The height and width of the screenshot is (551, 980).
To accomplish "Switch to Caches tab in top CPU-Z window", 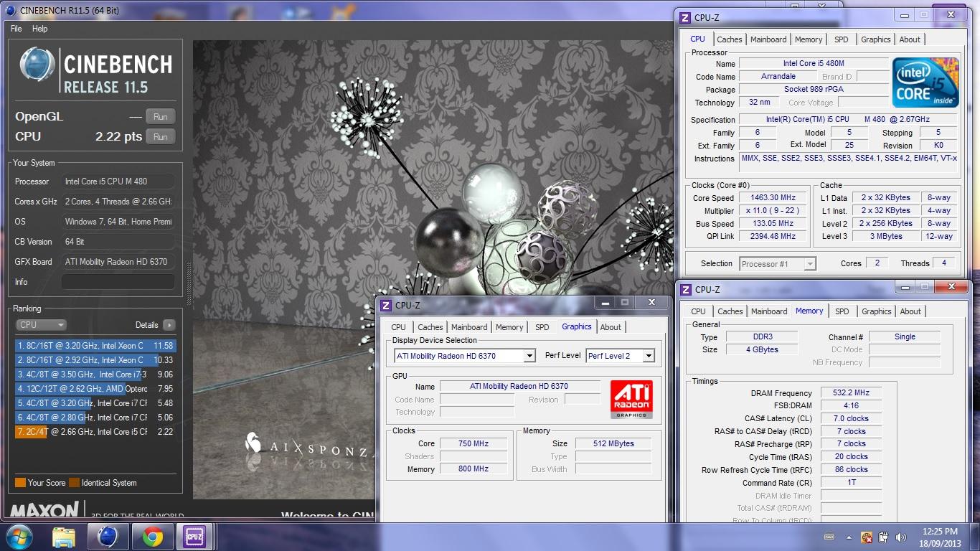I will click(x=730, y=39).
